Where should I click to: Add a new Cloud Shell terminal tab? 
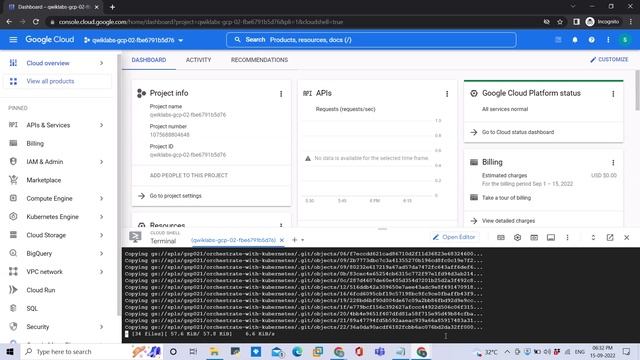[x=294, y=240]
